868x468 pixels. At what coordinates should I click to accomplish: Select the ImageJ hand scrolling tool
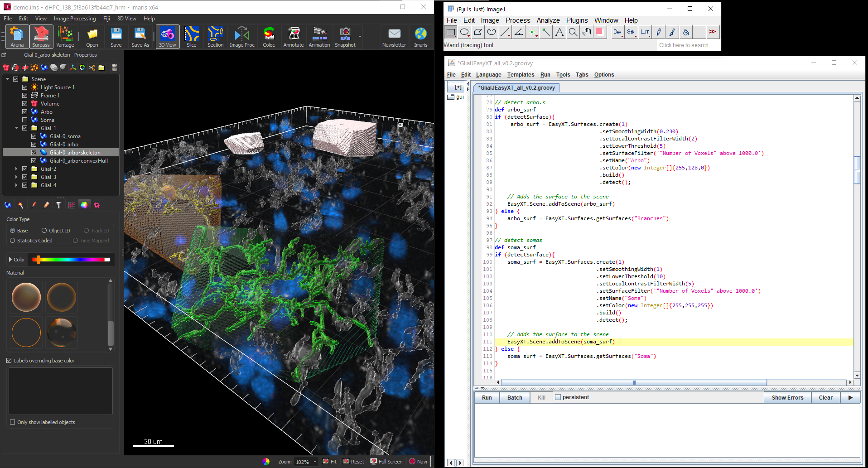[x=587, y=32]
